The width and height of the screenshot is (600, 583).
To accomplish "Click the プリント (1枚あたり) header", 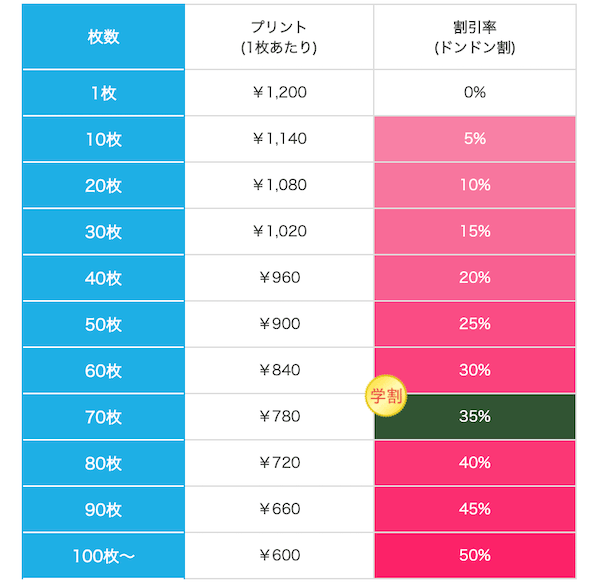I will click(279, 37).
